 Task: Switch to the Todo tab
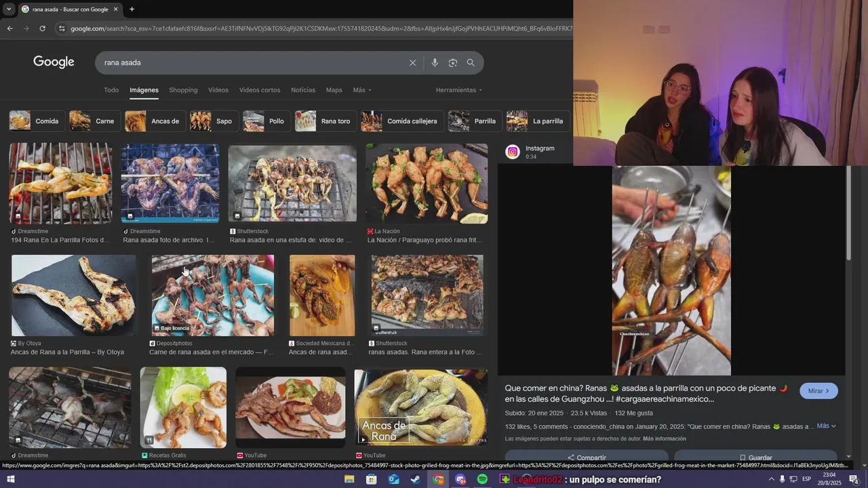pyautogui.click(x=111, y=90)
